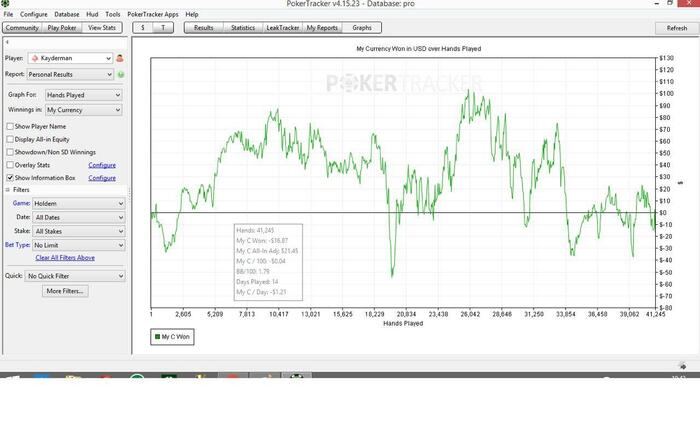Viewport: 700px width, 429px height.
Task: Open the Stake filter dropdown
Action: tap(79, 231)
